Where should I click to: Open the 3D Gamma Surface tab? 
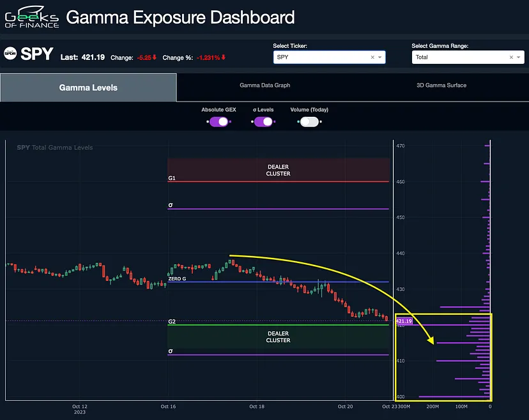(x=441, y=86)
